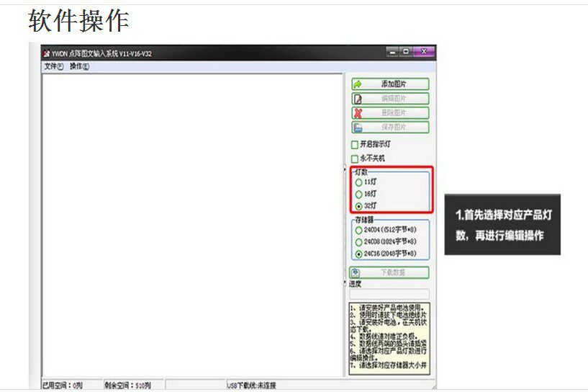Select 24C08 (1024字节*8) memory option
588x392 pixels.
pyautogui.click(x=358, y=242)
